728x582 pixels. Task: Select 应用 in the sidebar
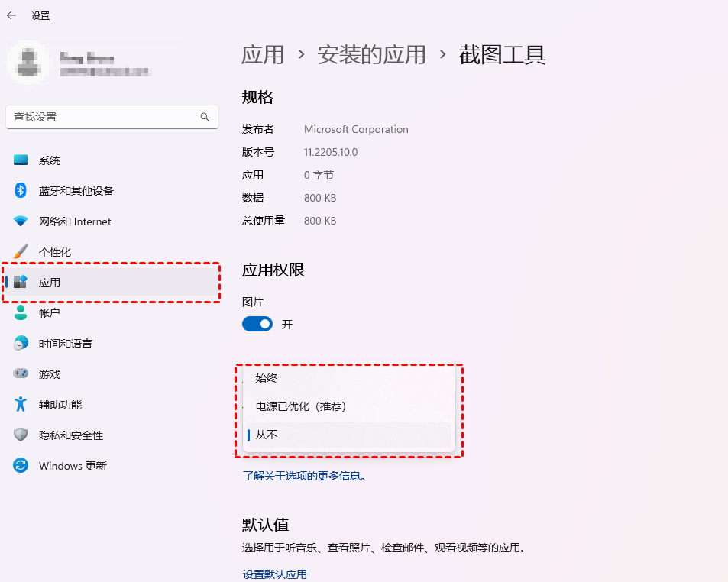(112, 282)
